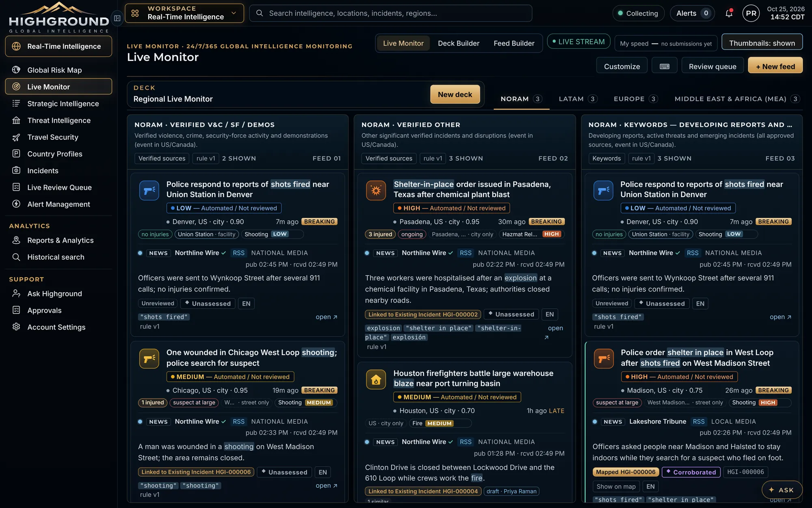Open the Chicago West Loop shooting link
812x508 pixels.
[x=326, y=486]
